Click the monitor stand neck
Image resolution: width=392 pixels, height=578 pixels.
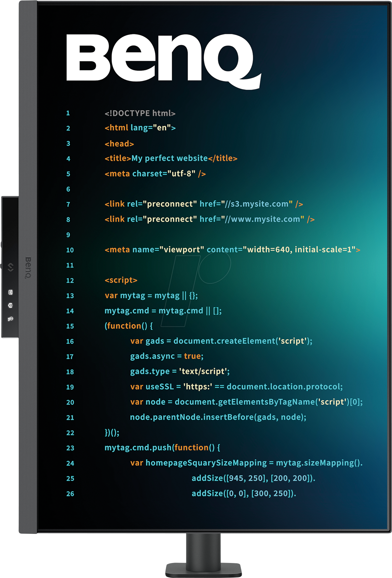click(x=203, y=550)
